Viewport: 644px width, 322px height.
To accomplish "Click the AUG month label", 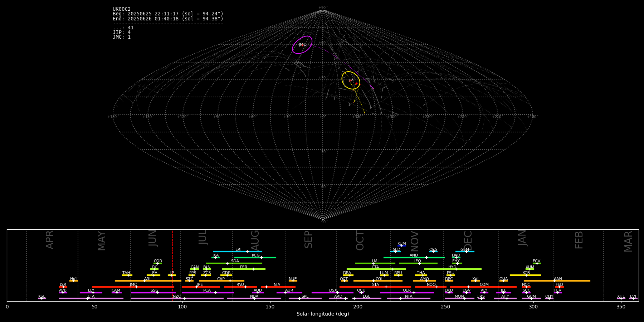I will pos(255,240).
